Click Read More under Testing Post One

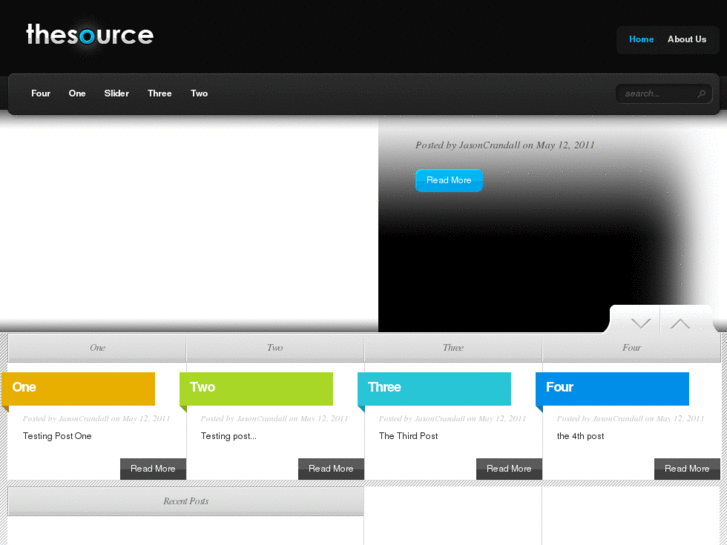(x=153, y=469)
